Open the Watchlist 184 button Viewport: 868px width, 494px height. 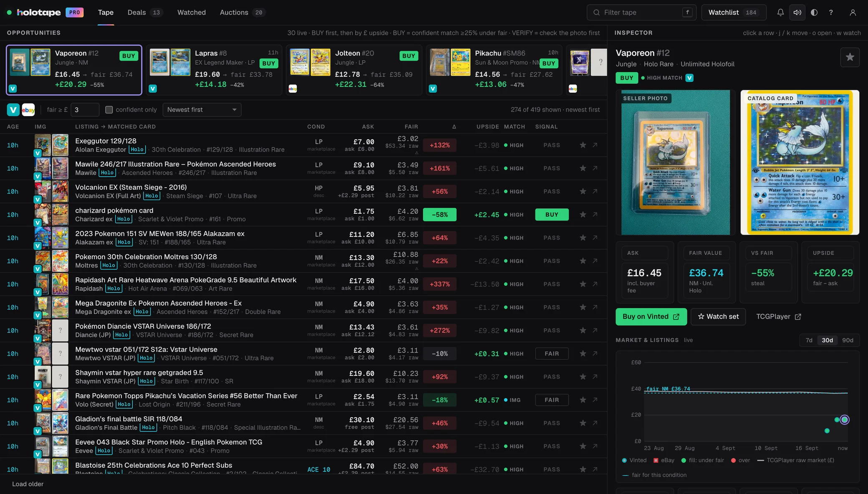click(734, 13)
